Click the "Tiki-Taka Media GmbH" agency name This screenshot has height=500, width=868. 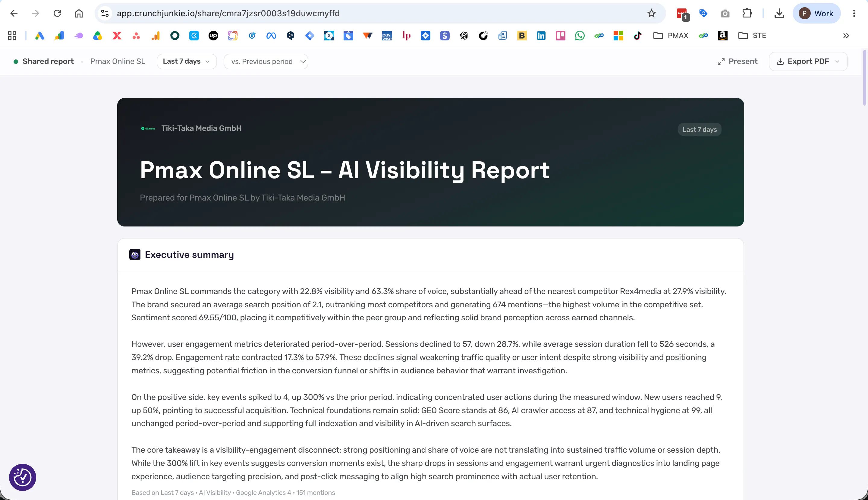coord(201,128)
